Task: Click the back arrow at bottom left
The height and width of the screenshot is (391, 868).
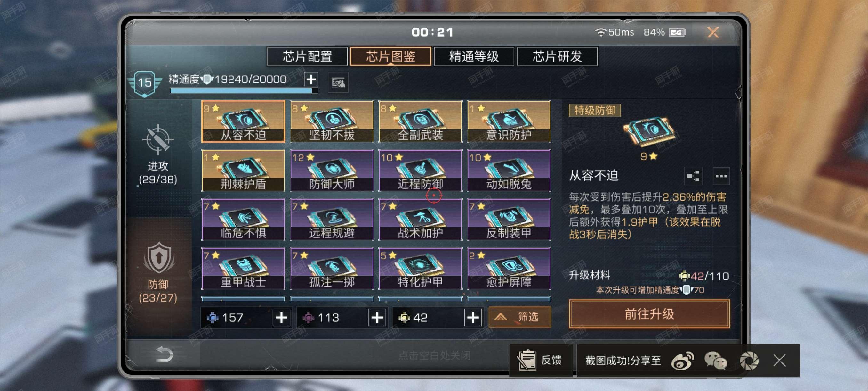Action: pyautogui.click(x=165, y=354)
